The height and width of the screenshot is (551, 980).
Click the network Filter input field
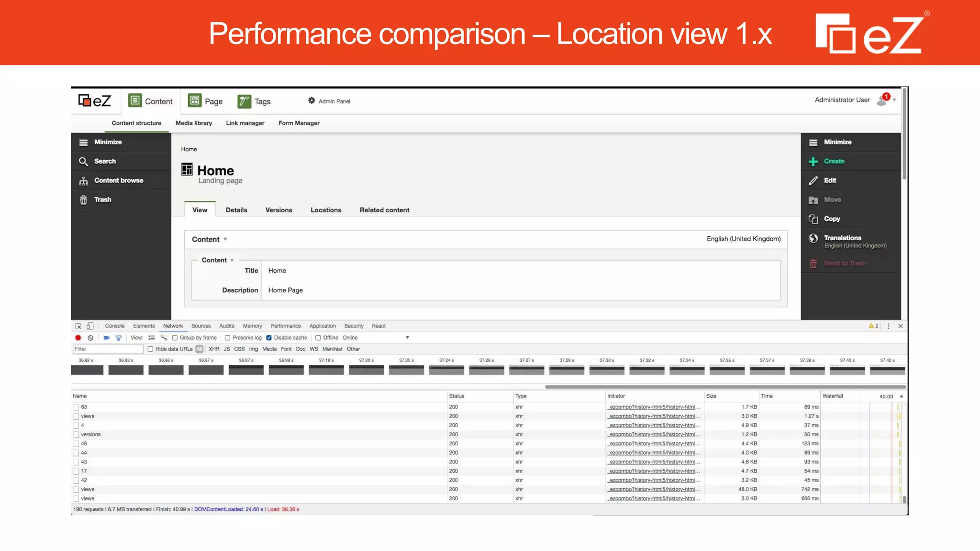pos(108,349)
